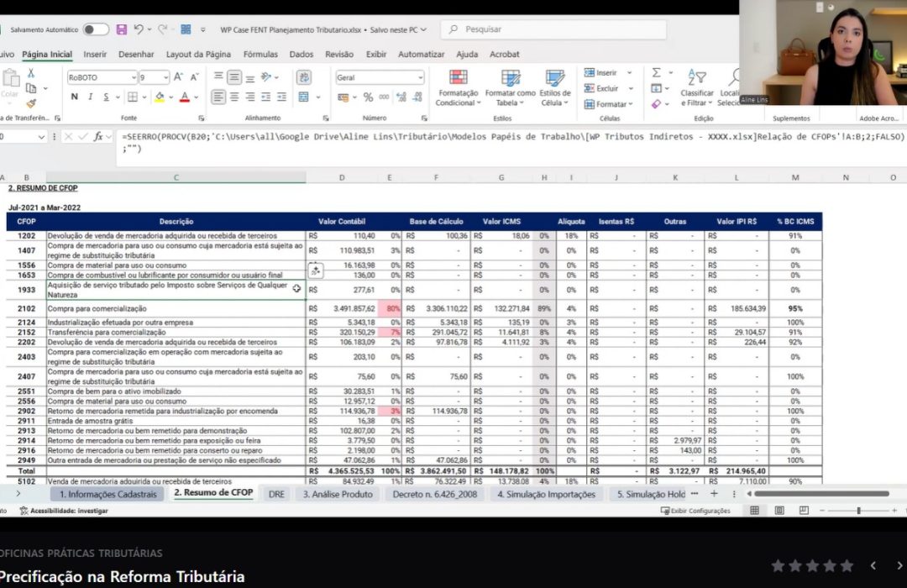Click the purple Save icon
Viewport: 907px width, 588px height.
click(122, 29)
